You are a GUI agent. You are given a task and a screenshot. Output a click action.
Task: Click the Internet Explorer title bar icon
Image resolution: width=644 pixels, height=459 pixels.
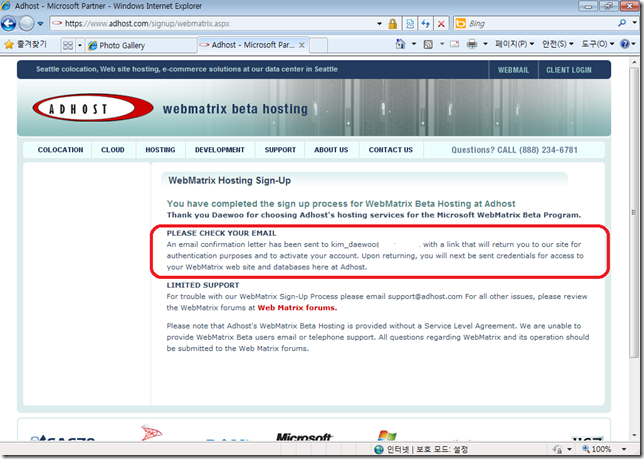(x=6, y=6)
